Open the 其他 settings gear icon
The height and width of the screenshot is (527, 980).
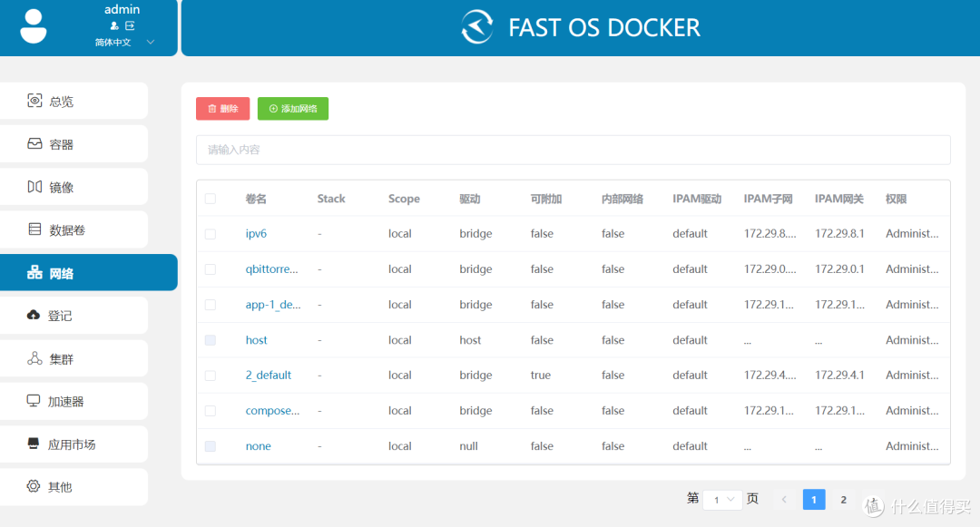pyautogui.click(x=34, y=486)
